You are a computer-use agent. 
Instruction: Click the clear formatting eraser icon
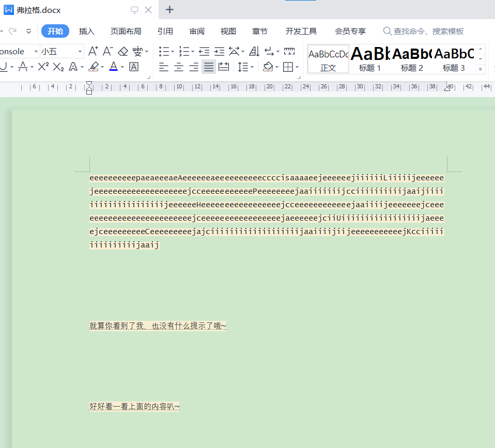point(122,51)
